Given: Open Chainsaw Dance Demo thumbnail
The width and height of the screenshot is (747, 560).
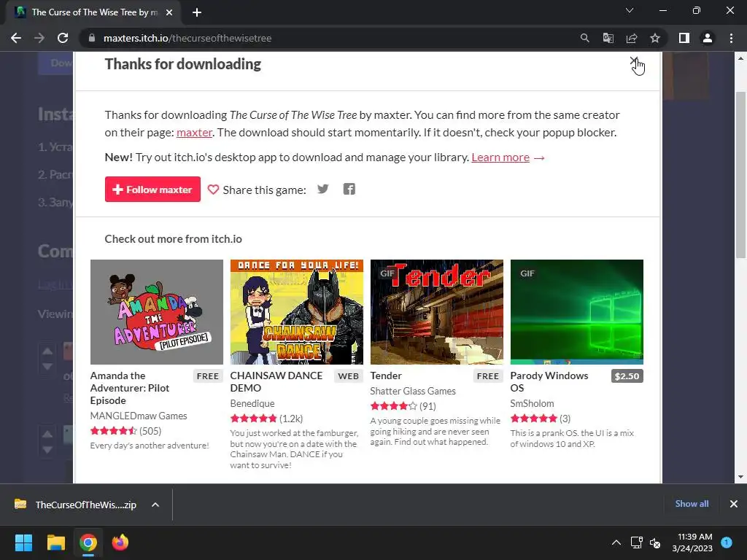Looking at the screenshot, I should point(297,312).
